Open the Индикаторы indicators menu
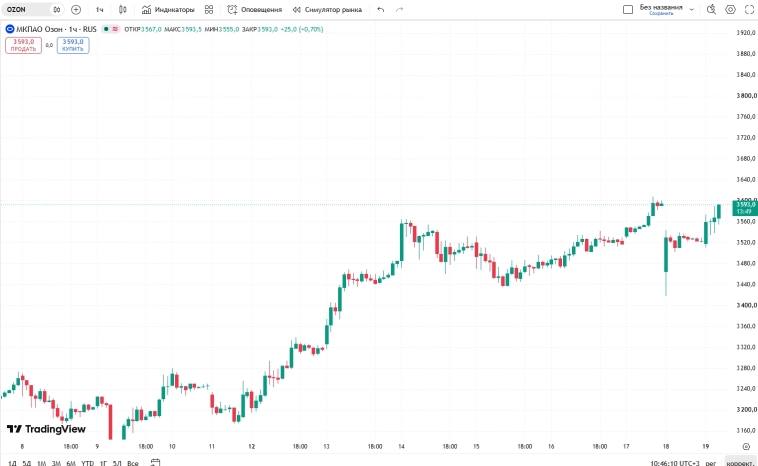 pyautogui.click(x=168, y=10)
